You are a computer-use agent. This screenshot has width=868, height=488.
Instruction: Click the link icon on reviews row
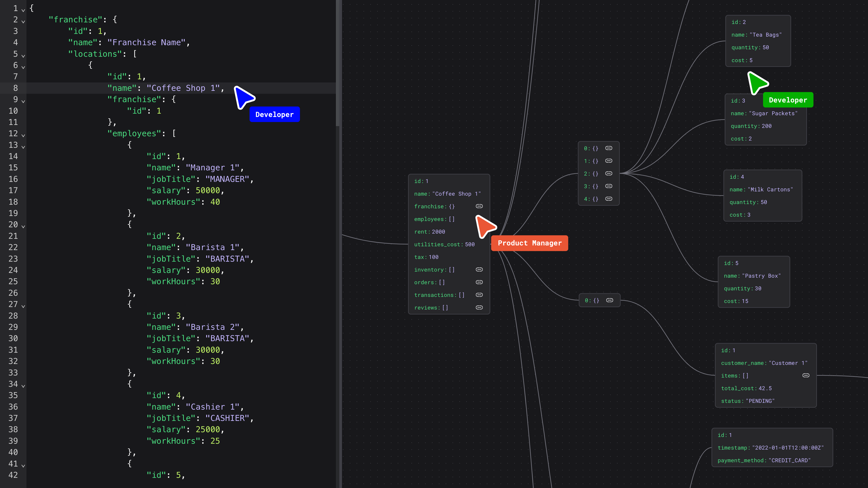click(x=480, y=307)
